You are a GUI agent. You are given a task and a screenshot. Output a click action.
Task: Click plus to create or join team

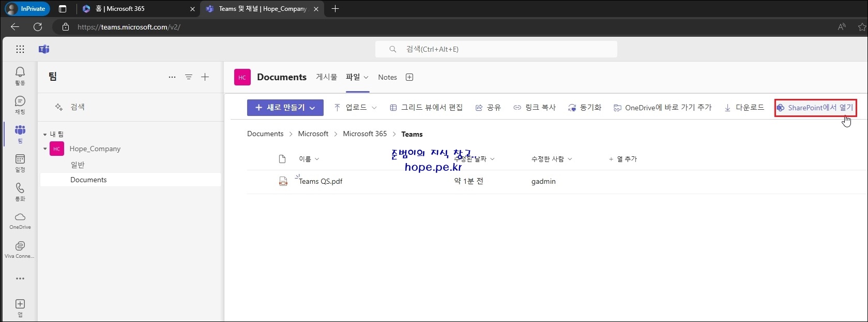pyautogui.click(x=205, y=77)
